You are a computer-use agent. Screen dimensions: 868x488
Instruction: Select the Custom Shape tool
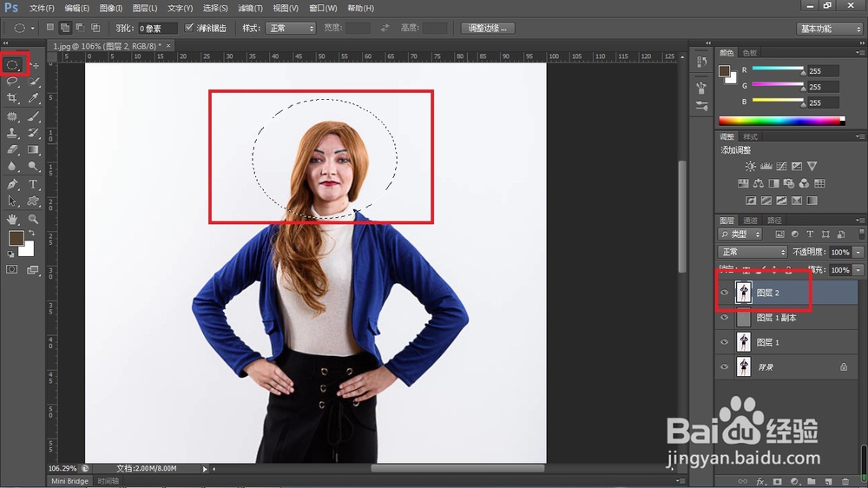(x=34, y=201)
